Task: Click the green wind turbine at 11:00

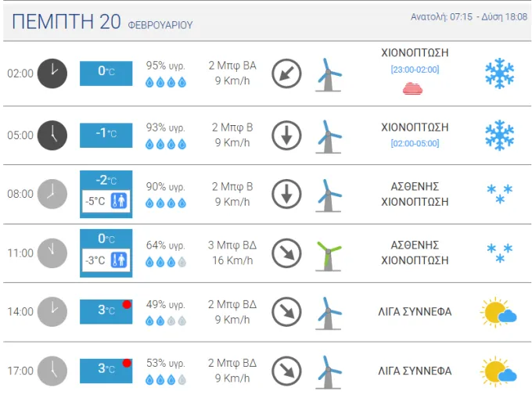Action: [328, 256]
